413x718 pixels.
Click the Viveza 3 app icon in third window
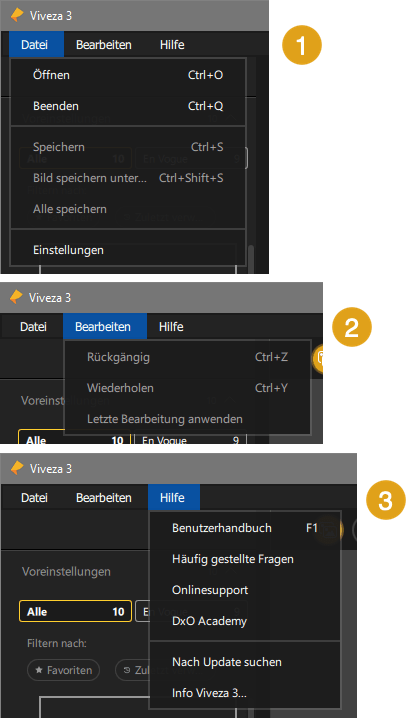coord(17,468)
